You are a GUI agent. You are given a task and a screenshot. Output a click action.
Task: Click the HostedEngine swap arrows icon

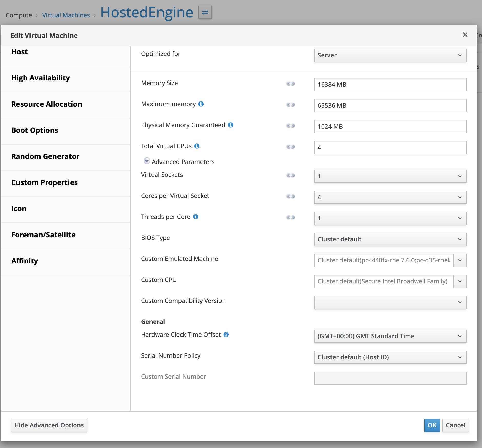click(205, 12)
